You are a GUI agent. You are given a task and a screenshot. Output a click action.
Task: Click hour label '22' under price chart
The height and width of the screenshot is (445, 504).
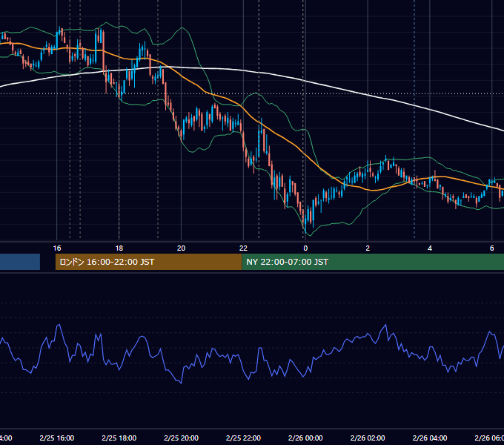coord(243,248)
